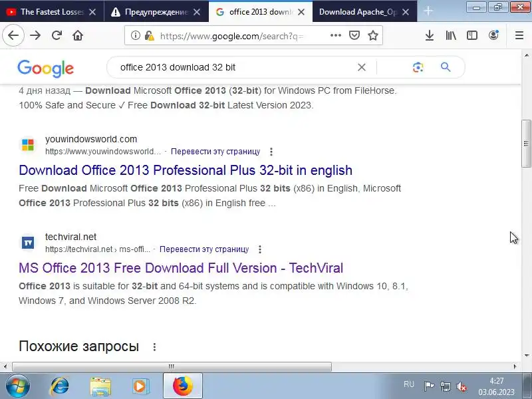Screen dimensions: 532x399
Task: Open page actions three-dot menu in address bar
Action: tap(336, 35)
